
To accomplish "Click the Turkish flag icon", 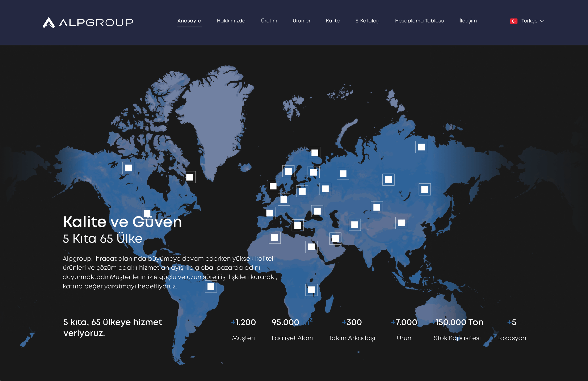I will pyautogui.click(x=514, y=21).
